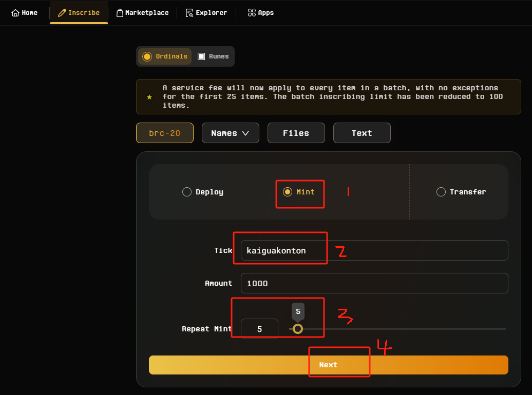Expand the Names dropdown
The height and width of the screenshot is (395, 532).
click(230, 133)
